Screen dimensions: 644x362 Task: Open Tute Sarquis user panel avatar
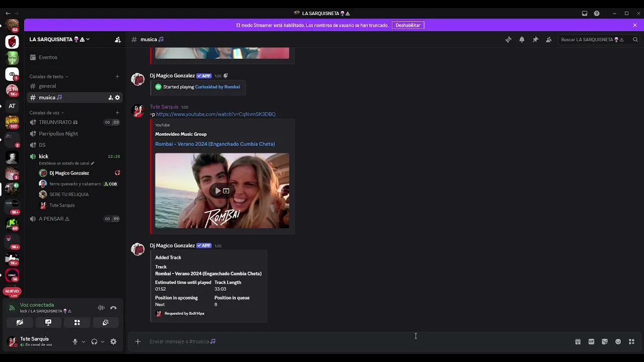tap(12, 342)
